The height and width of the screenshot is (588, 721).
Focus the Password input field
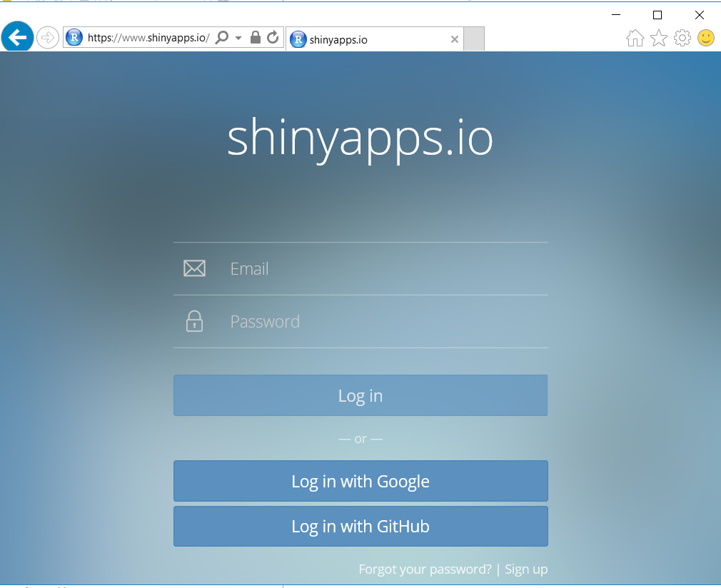pyautogui.click(x=360, y=321)
